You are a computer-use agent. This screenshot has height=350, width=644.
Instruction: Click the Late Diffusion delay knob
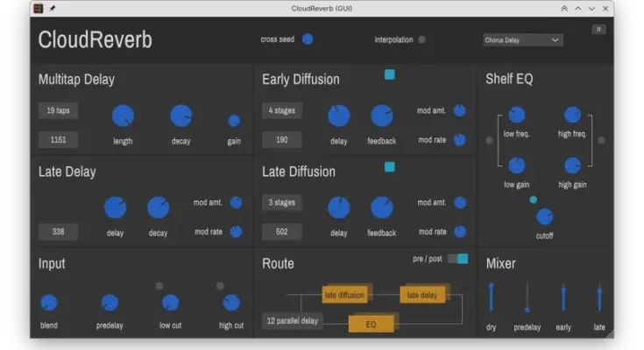coord(339,207)
